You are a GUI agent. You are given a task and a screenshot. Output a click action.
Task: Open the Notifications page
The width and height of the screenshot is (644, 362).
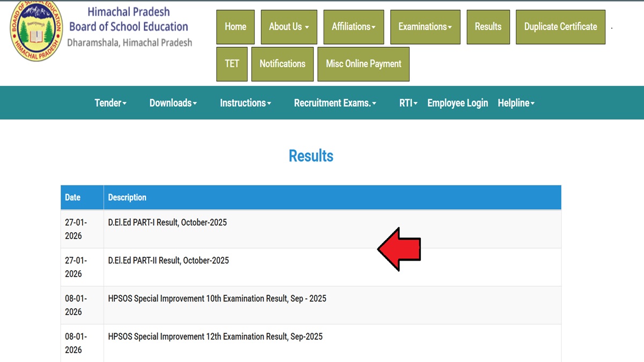(x=282, y=63)
